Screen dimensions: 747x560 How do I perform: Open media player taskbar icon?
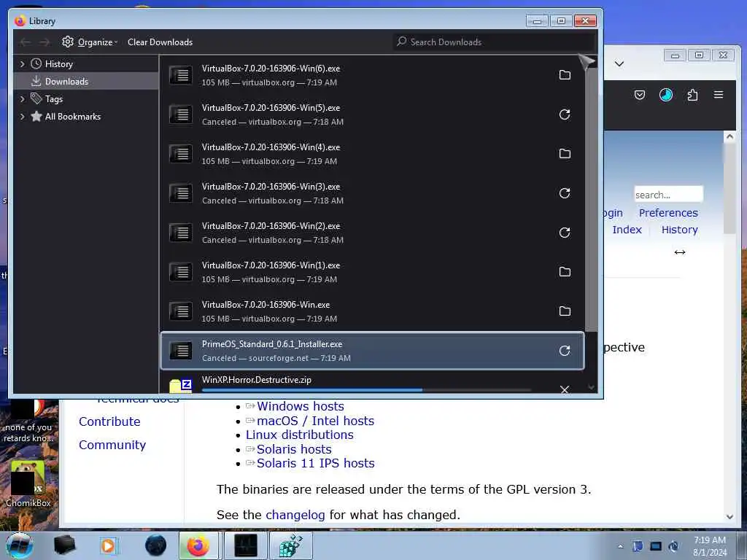pos(108,545)
